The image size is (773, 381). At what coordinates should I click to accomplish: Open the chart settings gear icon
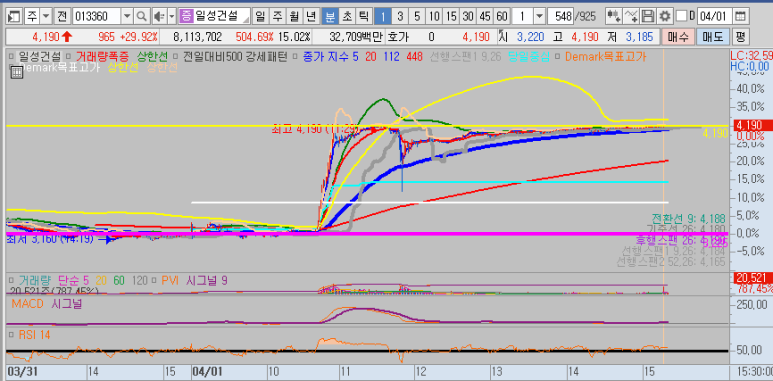point(666,17)
